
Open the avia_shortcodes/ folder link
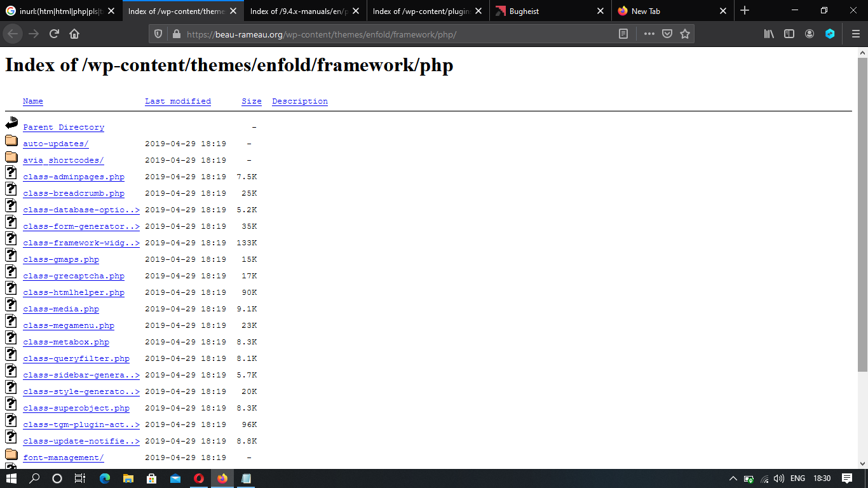64,160
